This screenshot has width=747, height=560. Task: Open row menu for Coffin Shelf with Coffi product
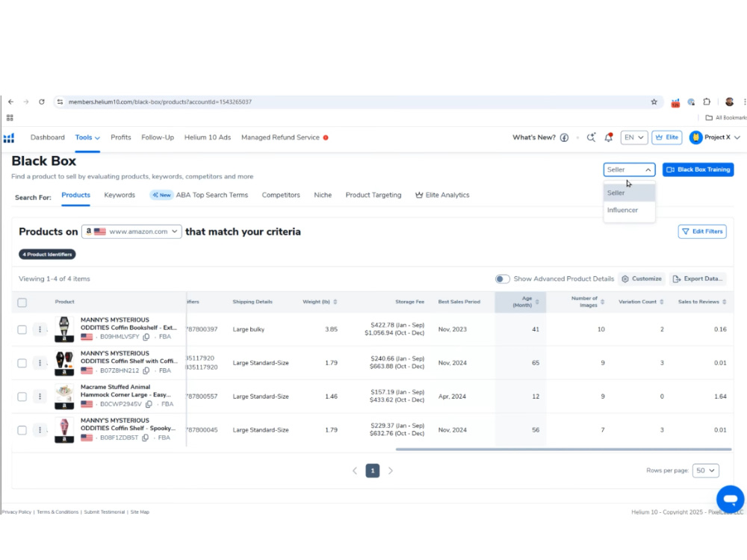(40, 363)
